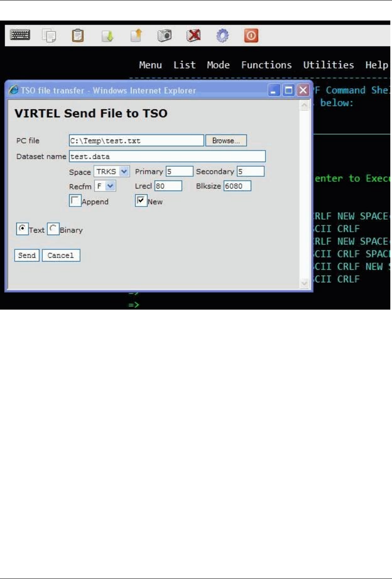This screenshot has width=392, height=579.
Task: Click the red power disconnect icon
Action: pyautogui.click(x=251, y=36)
